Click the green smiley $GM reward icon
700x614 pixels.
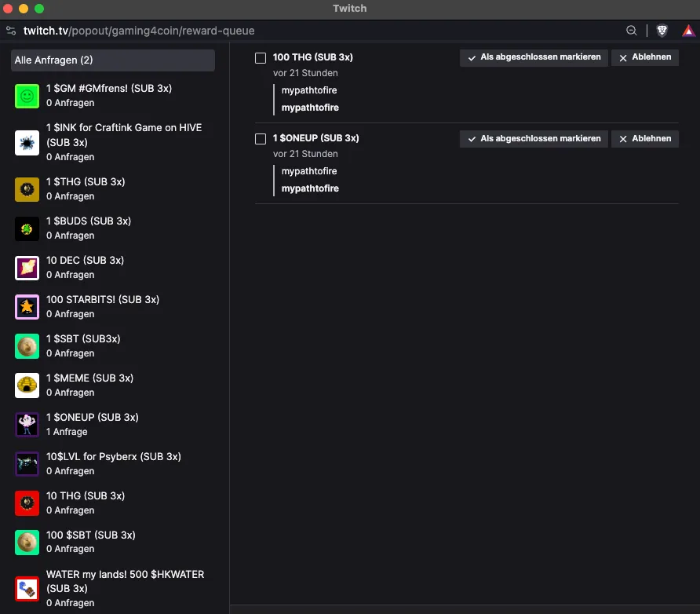click(x=27, y=96)
